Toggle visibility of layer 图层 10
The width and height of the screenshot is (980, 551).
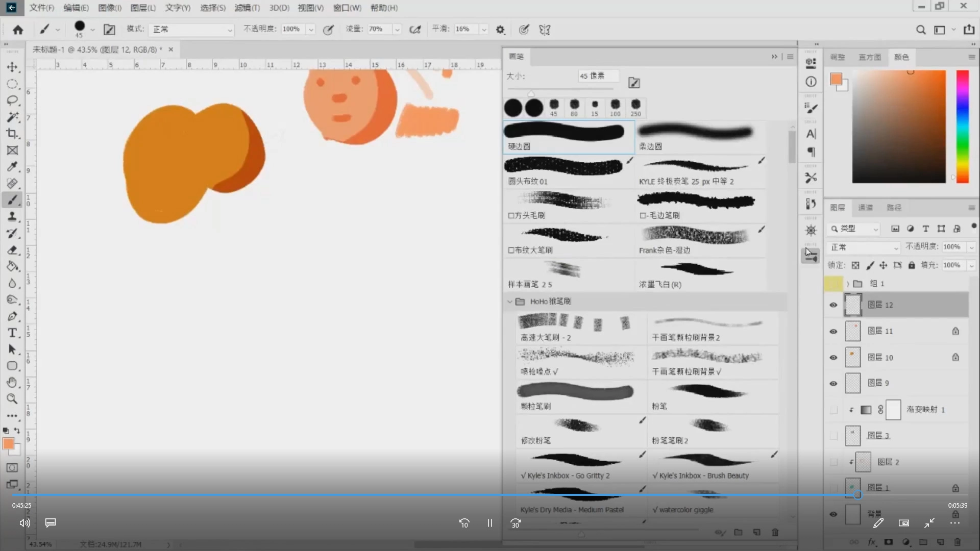pos(834,358)
